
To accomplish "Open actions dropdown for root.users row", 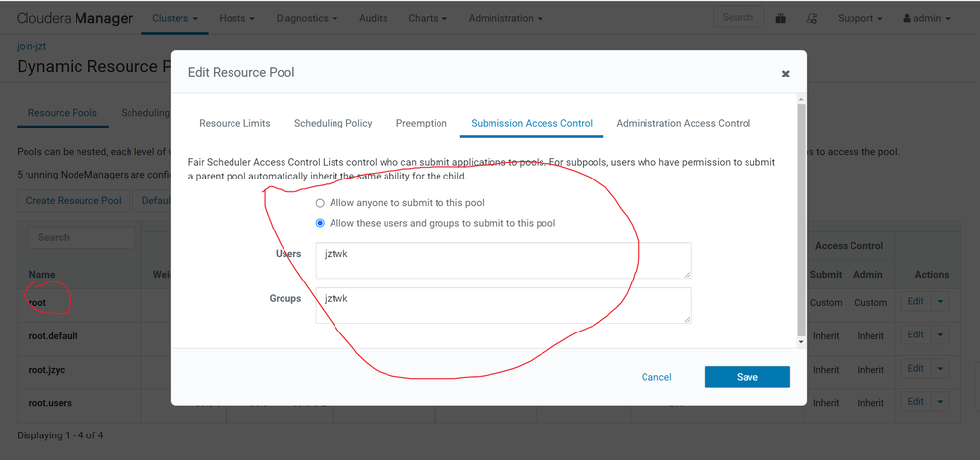I will (x=940, y=402).
